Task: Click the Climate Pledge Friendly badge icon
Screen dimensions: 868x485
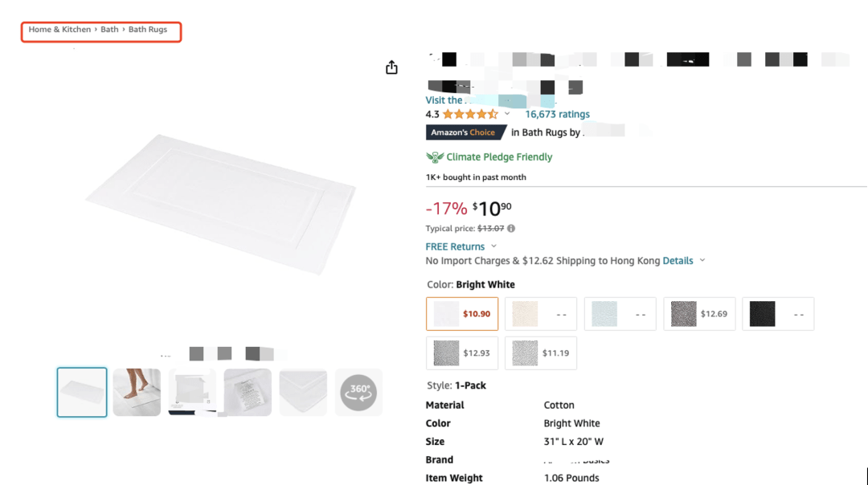Action: coord(435,157)
